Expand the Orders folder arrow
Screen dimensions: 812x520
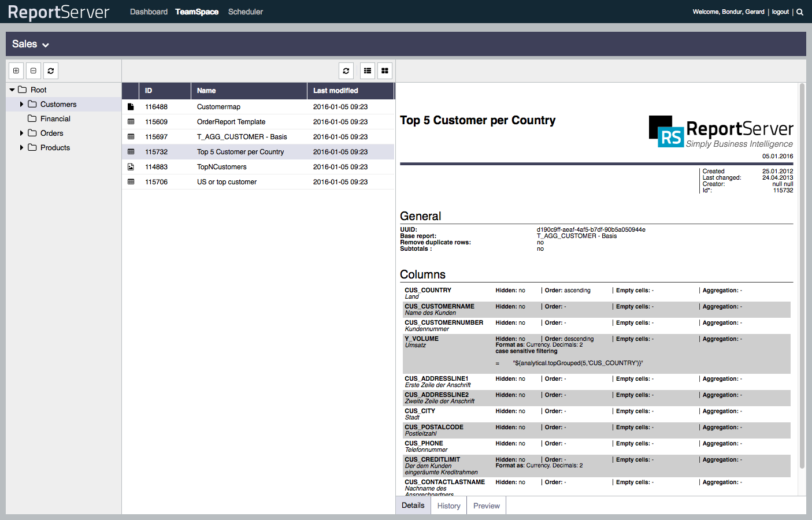[x=22, y=133]
